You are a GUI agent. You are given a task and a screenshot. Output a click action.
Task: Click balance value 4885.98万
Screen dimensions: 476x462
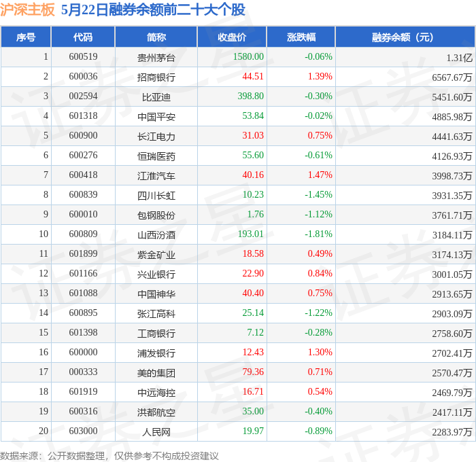pyautogui.click(x=452, y=117)
